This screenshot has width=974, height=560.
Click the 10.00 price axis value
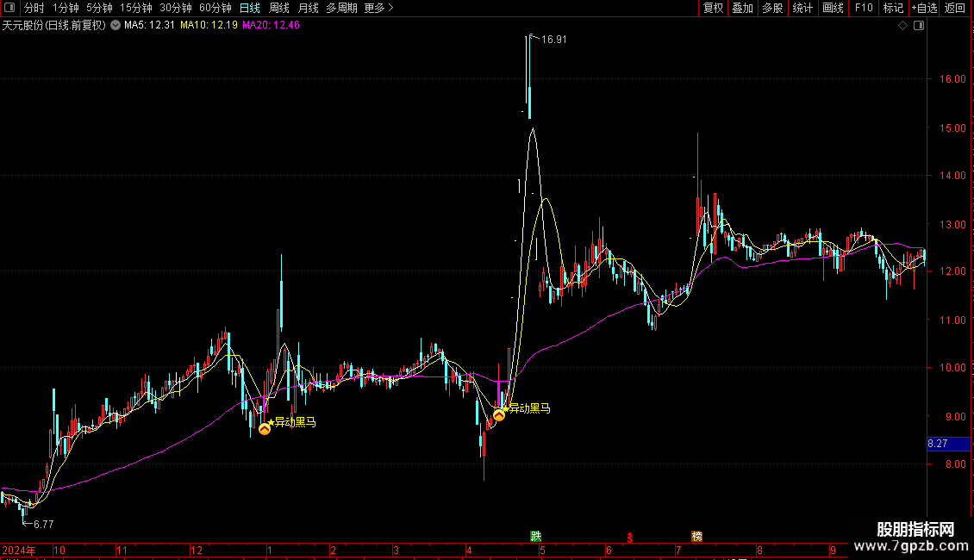(952, 368)
